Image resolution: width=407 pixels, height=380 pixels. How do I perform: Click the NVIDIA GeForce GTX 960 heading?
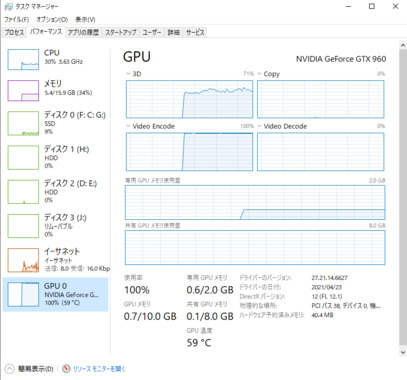tap(341, 59)
